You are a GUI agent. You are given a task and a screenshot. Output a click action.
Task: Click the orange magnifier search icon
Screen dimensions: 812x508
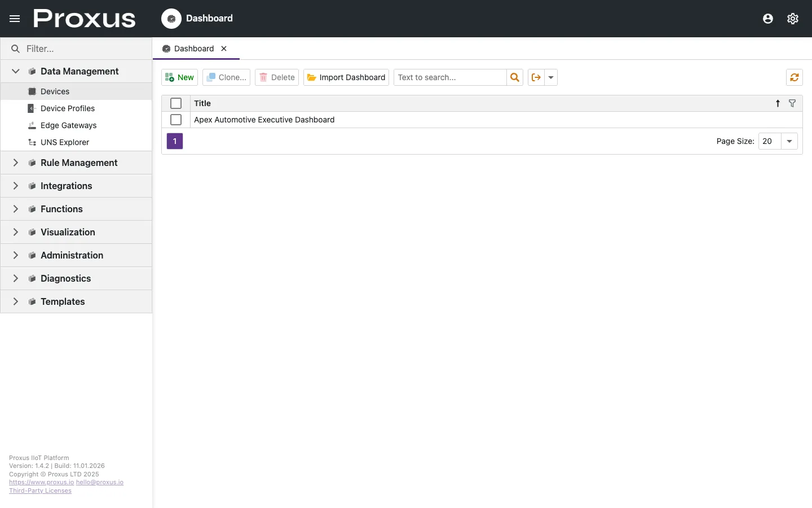(514, 77)
